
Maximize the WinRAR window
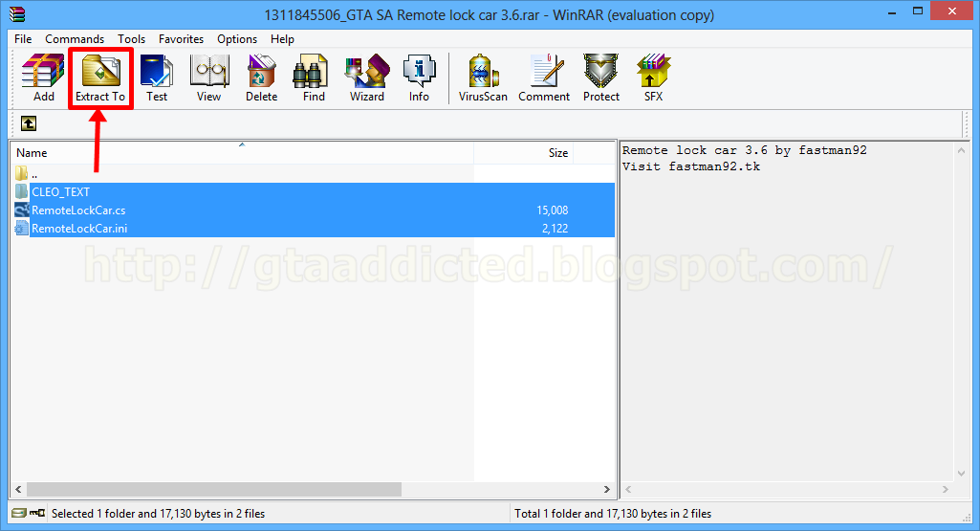point(917,11)
